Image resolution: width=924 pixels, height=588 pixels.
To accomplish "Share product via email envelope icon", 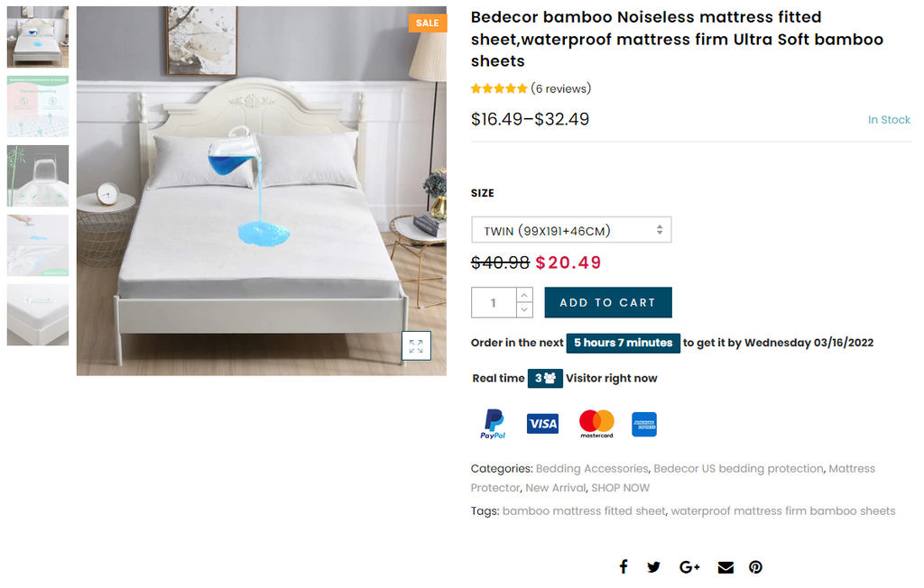I will (x=725, y=566).
